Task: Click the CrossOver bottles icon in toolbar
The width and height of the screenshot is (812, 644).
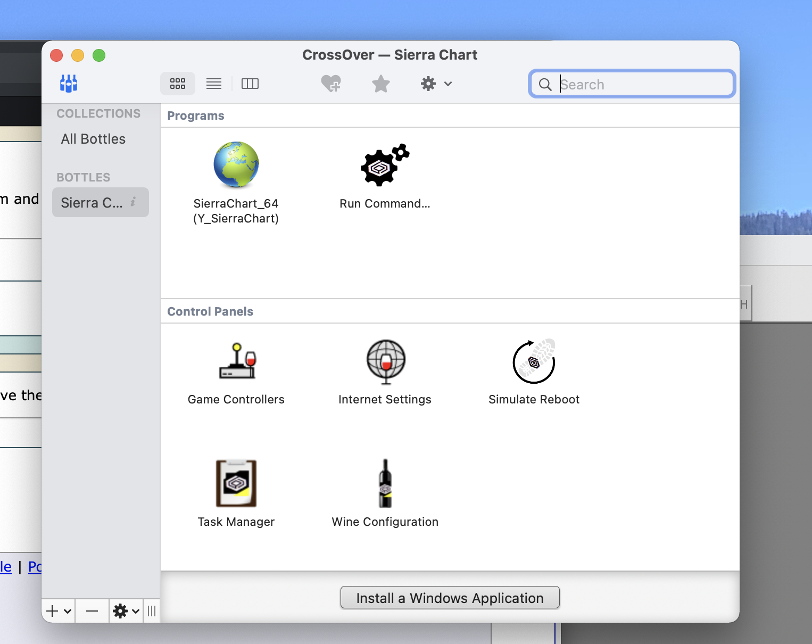Action: 69,84
